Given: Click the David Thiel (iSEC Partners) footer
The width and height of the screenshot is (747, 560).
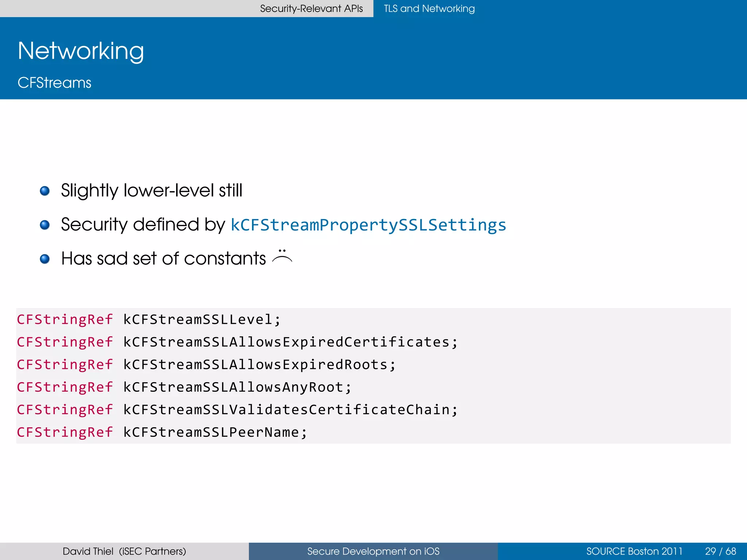Looking at the screenshot, I should click(124, 551).
